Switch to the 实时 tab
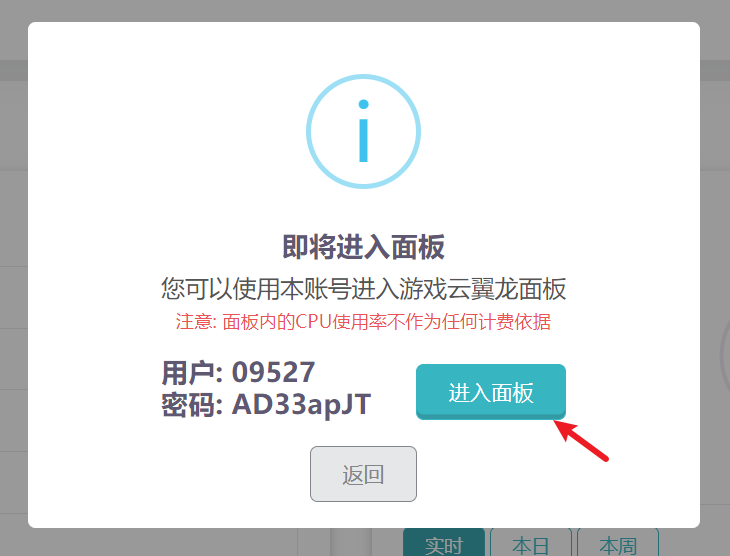This screenshot has width=730, height=556. (444, 543)
